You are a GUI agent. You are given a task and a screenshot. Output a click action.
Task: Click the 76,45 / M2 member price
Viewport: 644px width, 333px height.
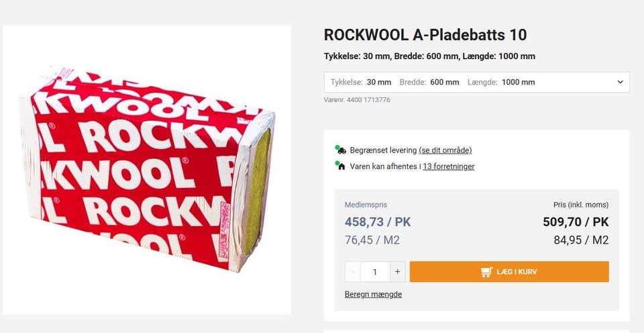372,240
